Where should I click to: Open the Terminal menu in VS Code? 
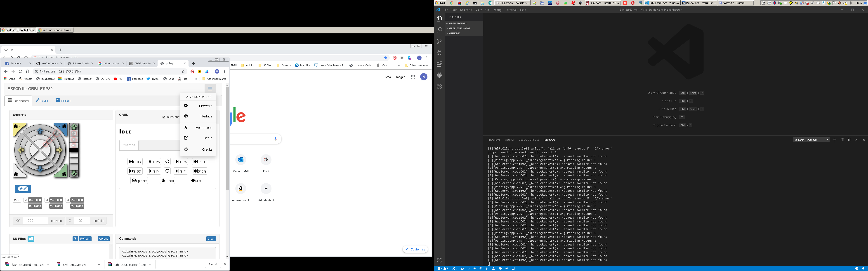(x=511, y=10)
